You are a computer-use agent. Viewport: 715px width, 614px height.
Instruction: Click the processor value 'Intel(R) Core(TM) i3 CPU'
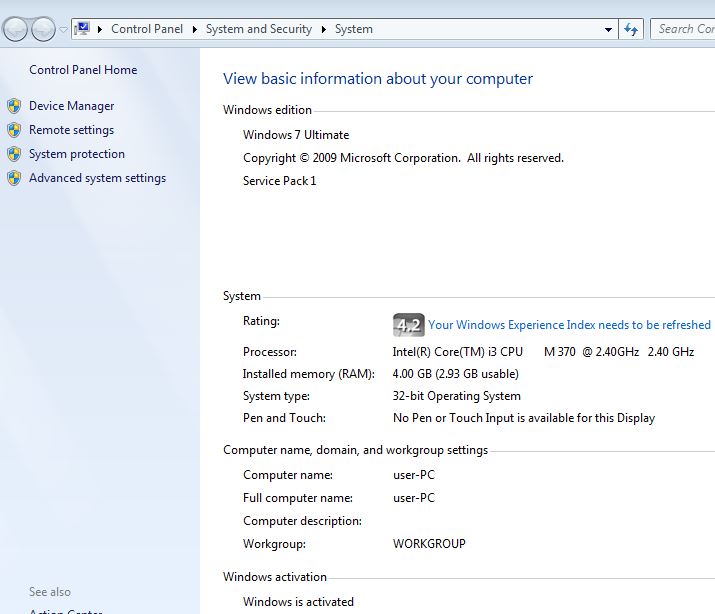pos(457,352)
